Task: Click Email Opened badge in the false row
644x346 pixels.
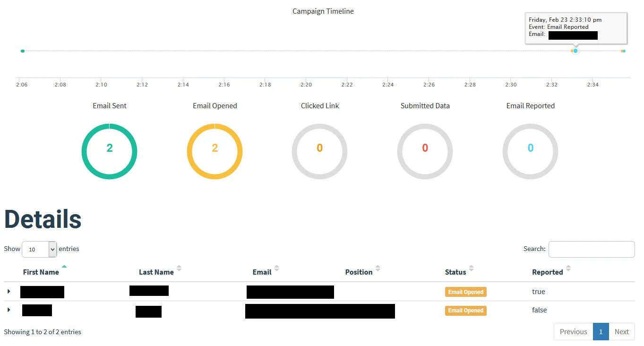Action: pos(465,311)
